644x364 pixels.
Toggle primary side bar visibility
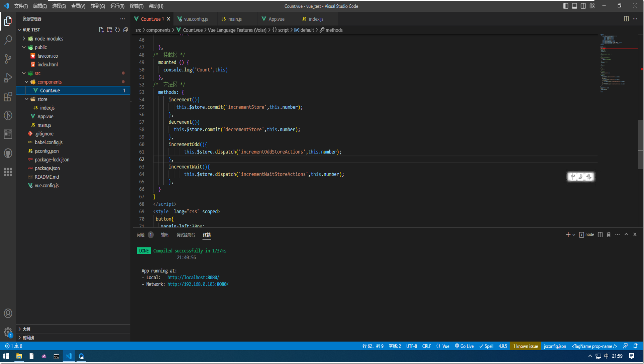(x=566, y=6)
